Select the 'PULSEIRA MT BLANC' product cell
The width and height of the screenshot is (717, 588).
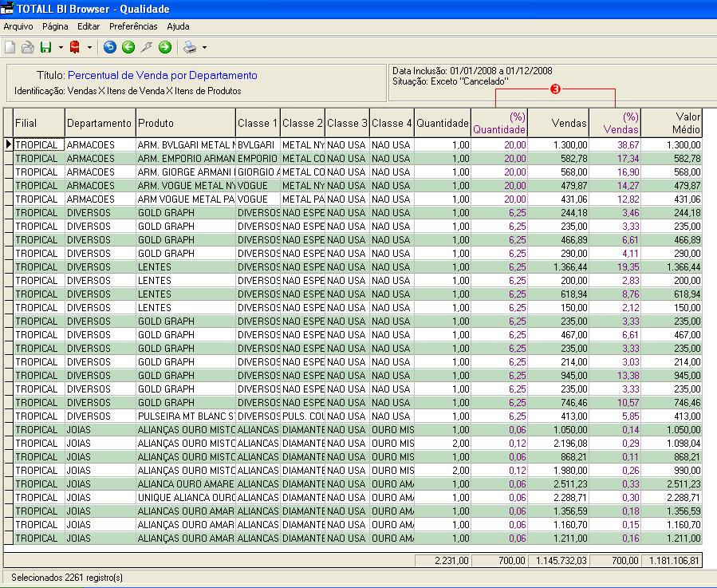(x=186, y=416)
